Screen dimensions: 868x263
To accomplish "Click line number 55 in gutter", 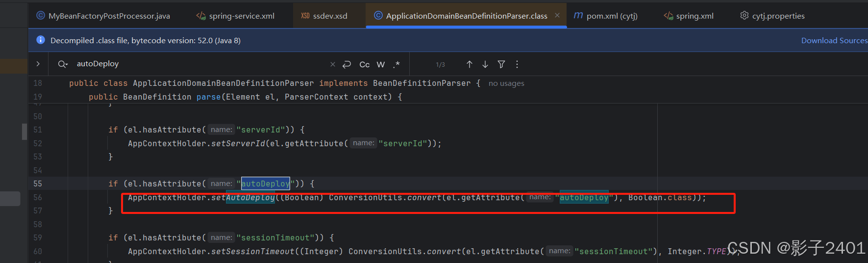I will pyautogui.click(x=38, y=184).
